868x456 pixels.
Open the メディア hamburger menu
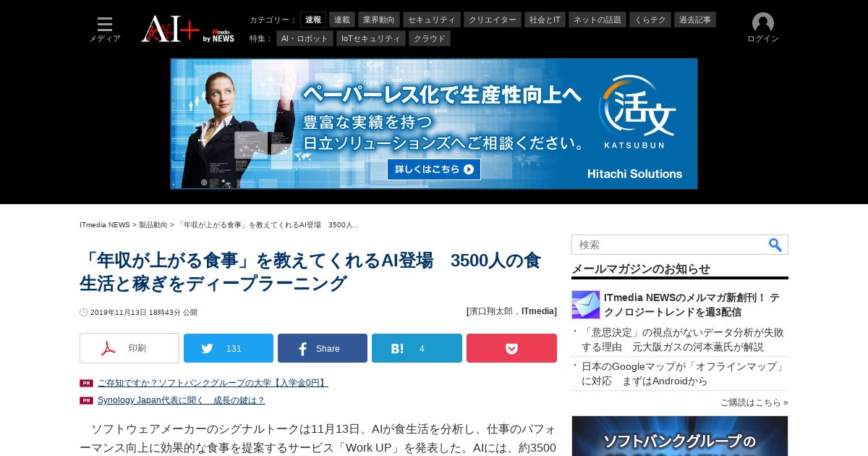tap(105, 29)
